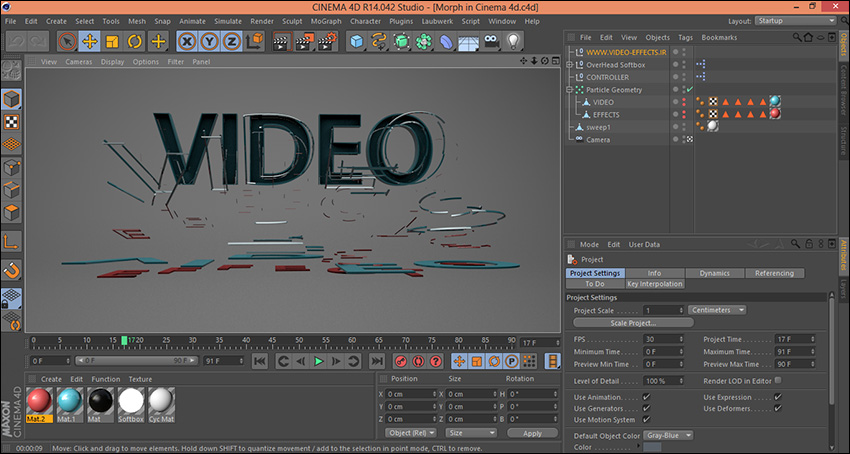This screenshot has height=454, width=850.
Task: Switch to the Key Interpolation tab
Action: tap(655, 284)
